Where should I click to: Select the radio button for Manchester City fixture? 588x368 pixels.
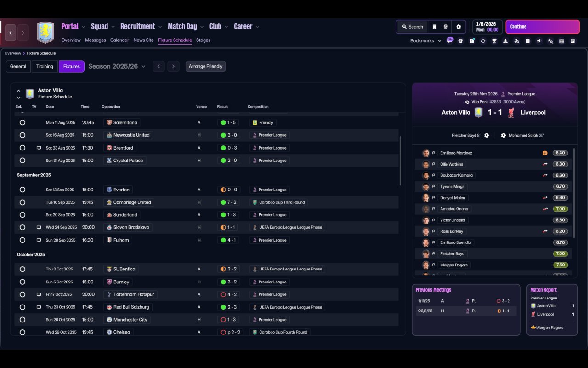click(x=23, y=320)
